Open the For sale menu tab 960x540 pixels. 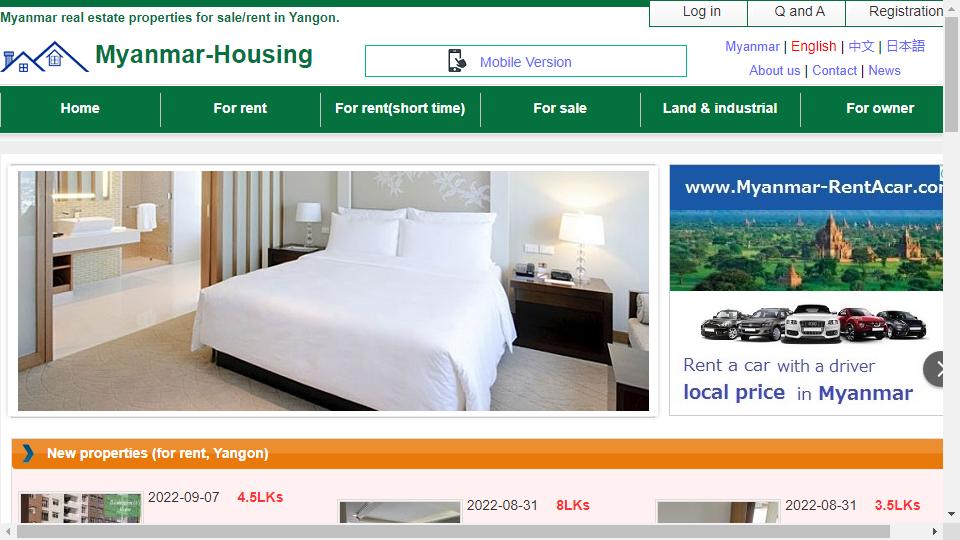click(560, 108)
